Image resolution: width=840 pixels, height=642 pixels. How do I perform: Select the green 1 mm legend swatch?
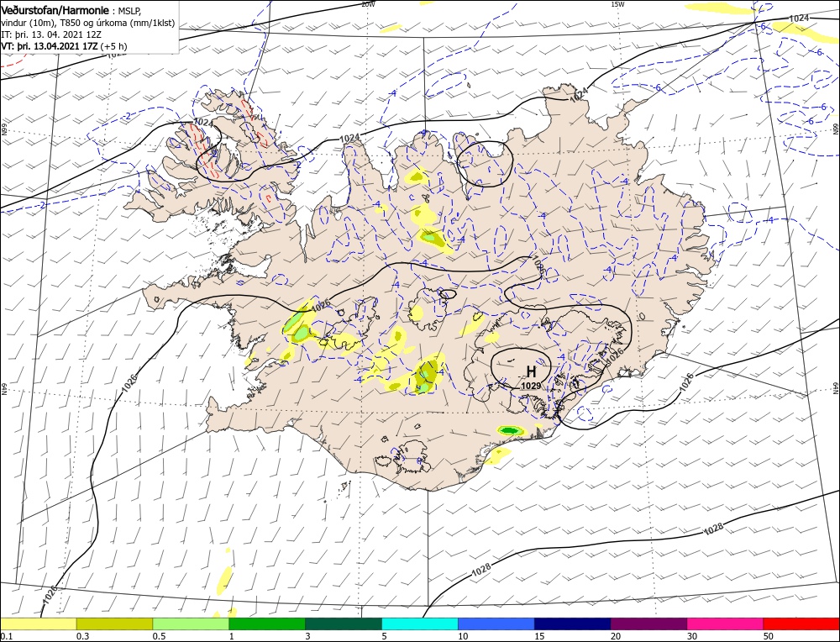coord(267,624)
